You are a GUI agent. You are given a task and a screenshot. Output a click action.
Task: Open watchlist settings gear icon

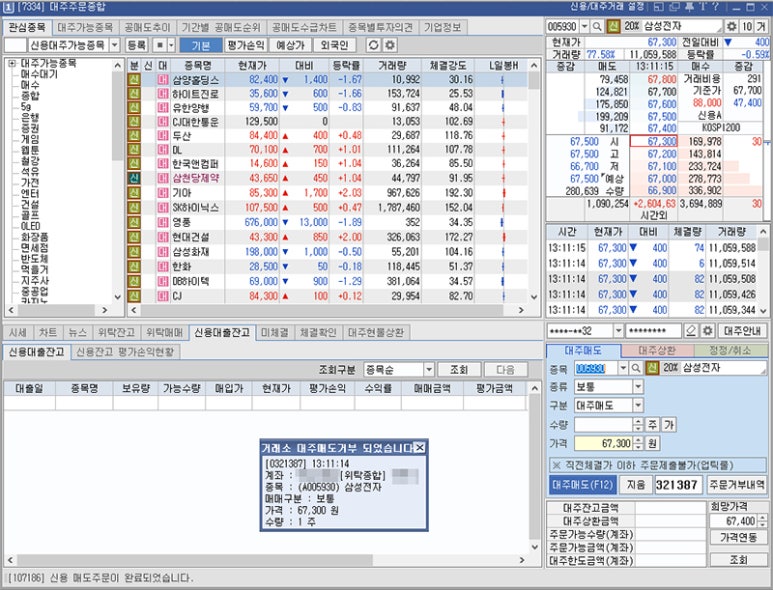[x=389, y=45]
